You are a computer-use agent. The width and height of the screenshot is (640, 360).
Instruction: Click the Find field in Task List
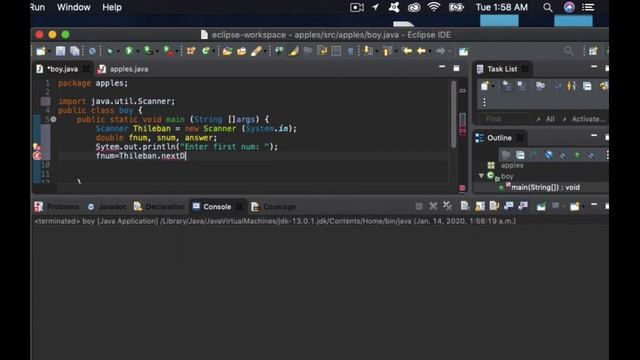point(505,119)
